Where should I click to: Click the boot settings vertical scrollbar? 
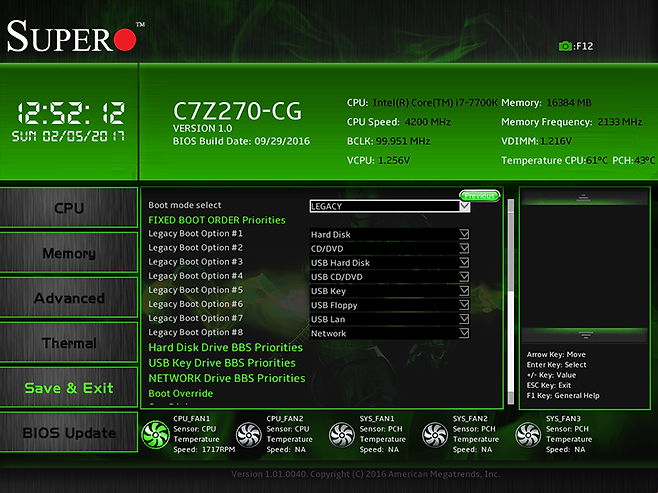pos(511,301)
